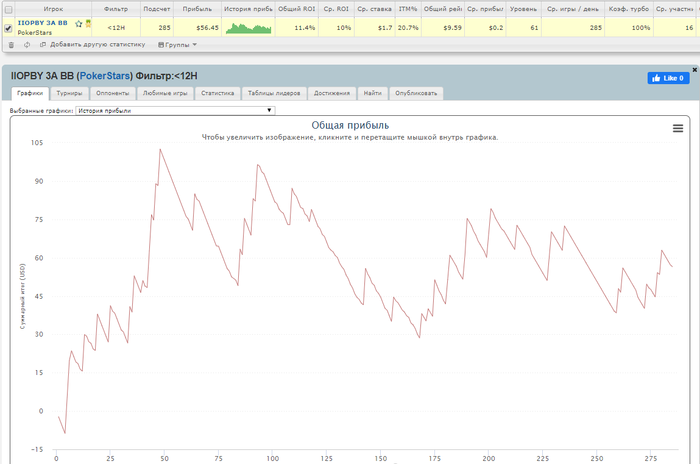Click the trash delete icon below table

[x=11, y=45]
